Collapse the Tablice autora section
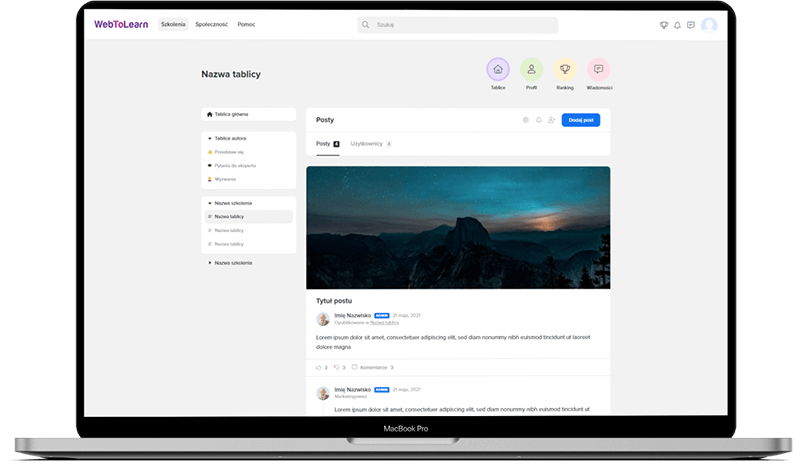Image resolution: width=800 pixels, height=467 pixels. point(209,138)
